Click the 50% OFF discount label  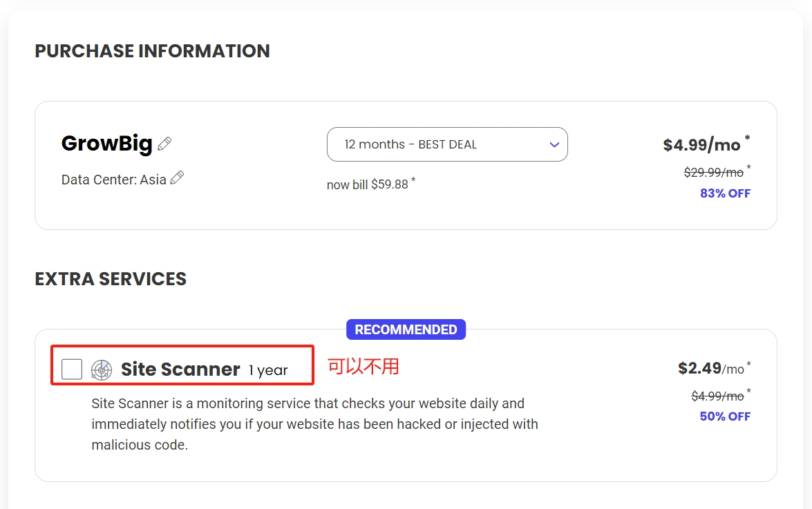[725, 416]
